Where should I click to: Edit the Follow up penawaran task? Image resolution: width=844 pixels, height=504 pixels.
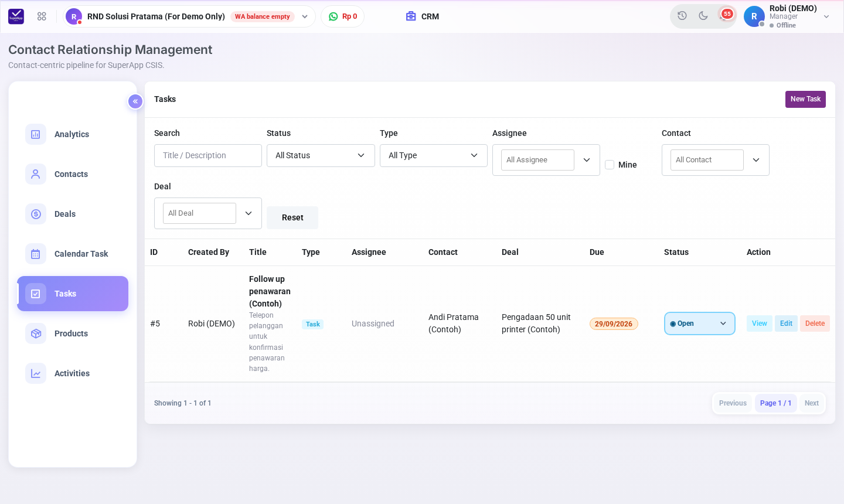(x=786, y=323)
